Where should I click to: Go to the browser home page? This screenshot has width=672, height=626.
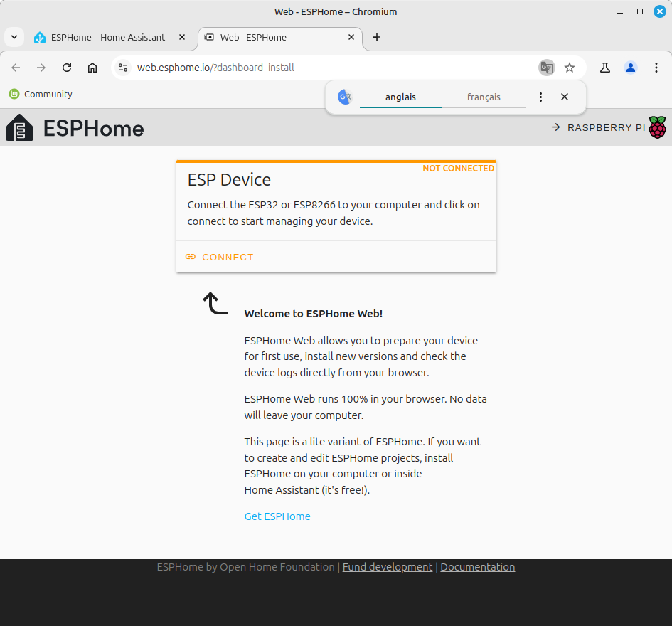click(92, 68)
